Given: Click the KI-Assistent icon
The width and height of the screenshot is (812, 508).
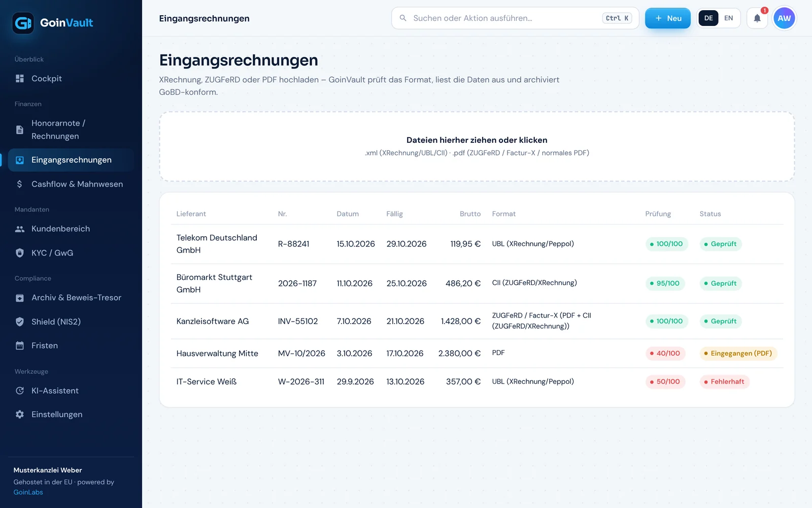Looking at the screenshot, I should (x=20, y=391).
